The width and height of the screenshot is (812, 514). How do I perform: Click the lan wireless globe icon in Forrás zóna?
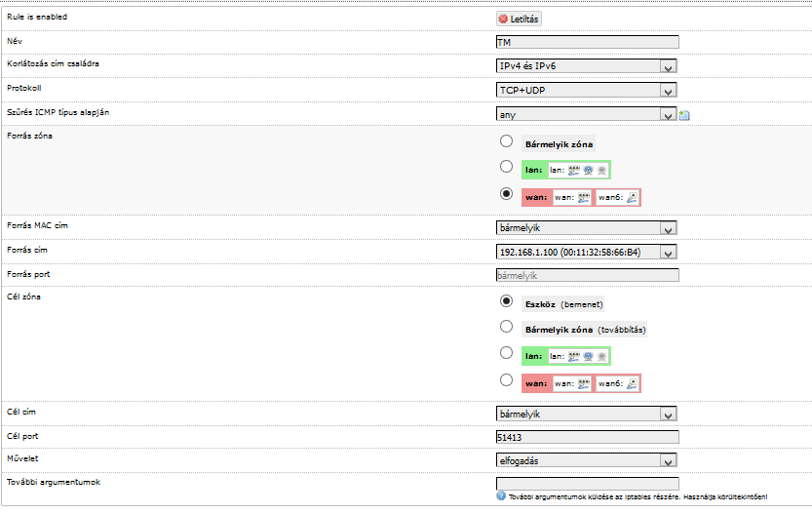pos(588,170)
